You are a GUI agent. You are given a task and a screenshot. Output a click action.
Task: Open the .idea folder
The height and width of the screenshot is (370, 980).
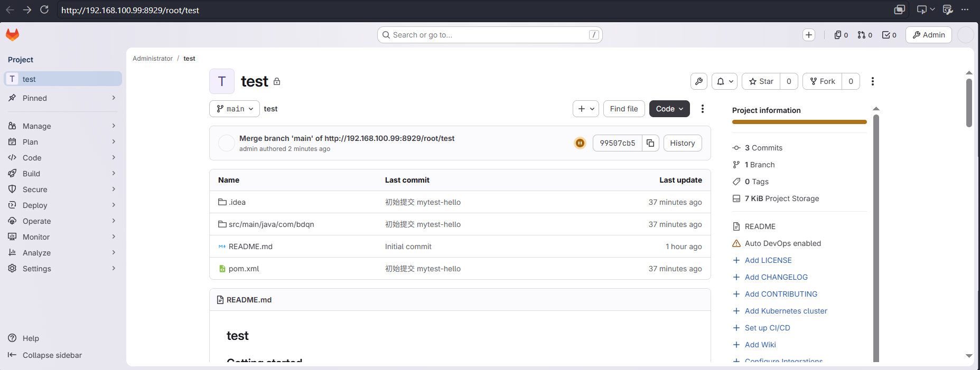coord(237,202)
